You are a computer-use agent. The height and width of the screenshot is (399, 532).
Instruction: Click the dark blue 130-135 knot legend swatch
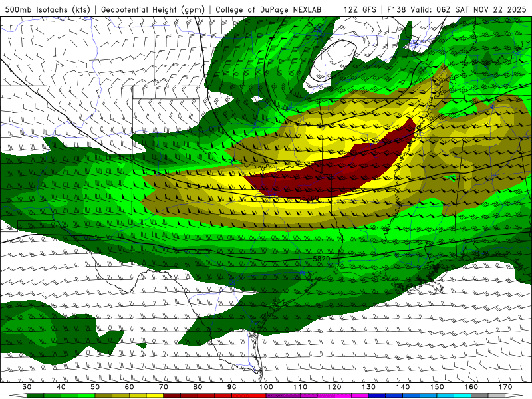pos(377,396)
